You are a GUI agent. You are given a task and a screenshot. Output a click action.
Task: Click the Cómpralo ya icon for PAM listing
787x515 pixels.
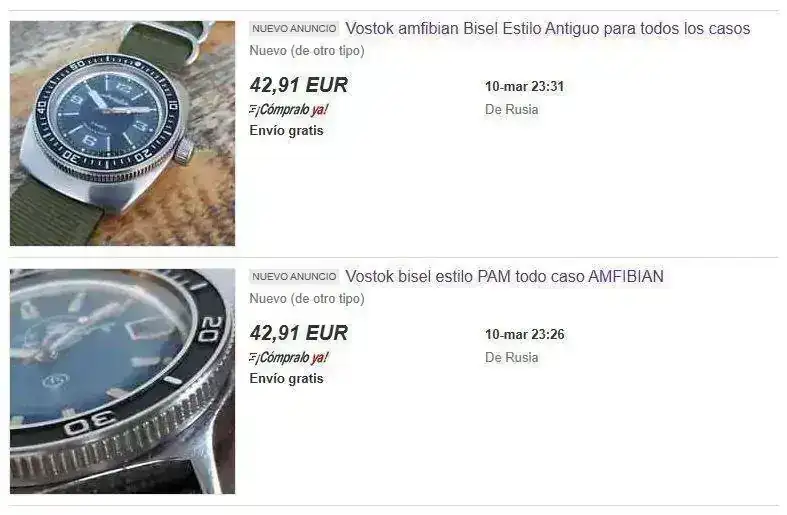(x=254, y=358)
